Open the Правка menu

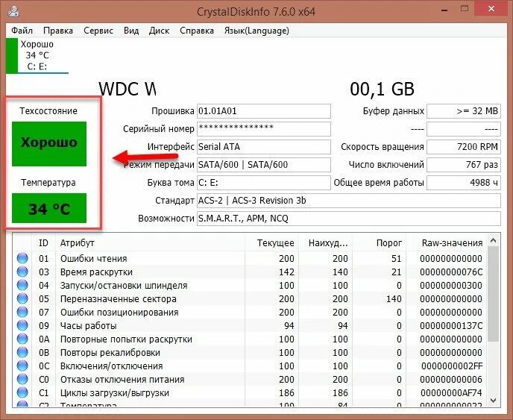58,31
